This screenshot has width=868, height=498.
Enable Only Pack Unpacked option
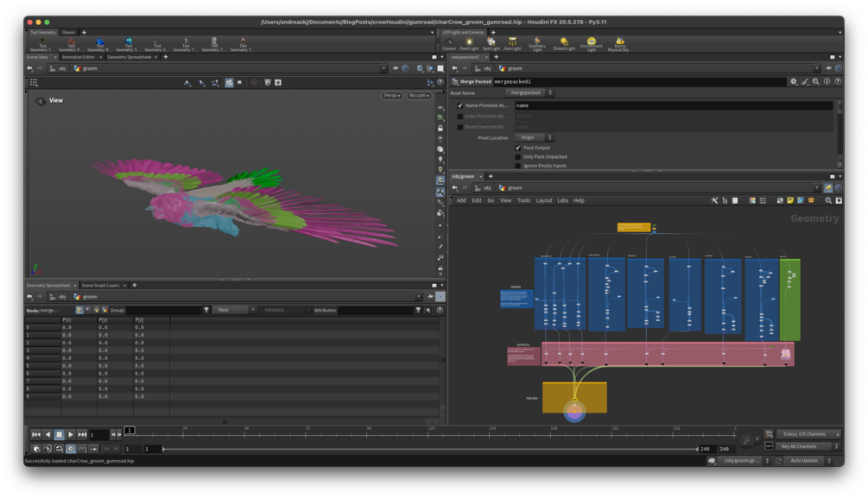coord(518,157)
